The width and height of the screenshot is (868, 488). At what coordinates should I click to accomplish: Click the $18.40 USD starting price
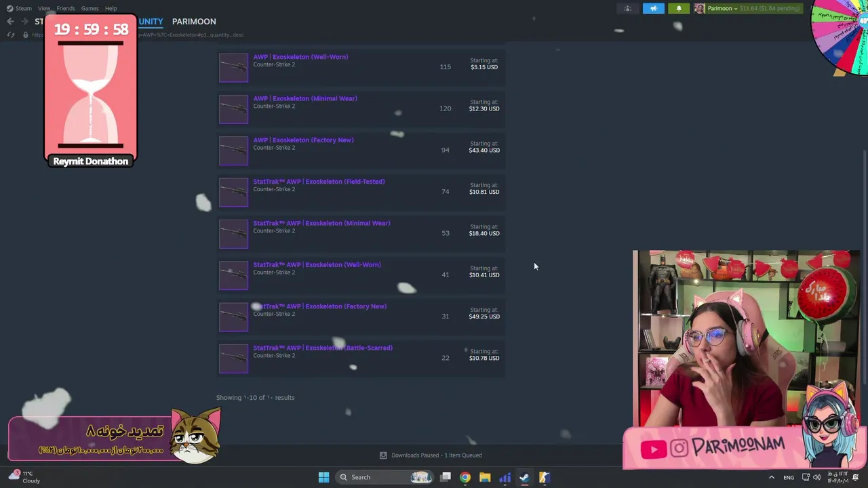click(484, 233)
